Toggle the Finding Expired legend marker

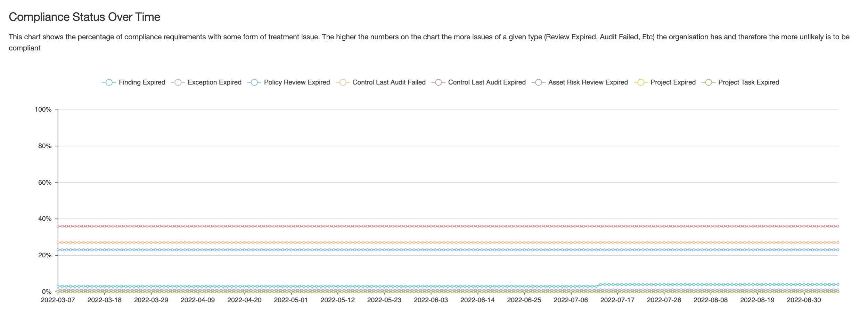pyautogui.click(x=109, y=82)
